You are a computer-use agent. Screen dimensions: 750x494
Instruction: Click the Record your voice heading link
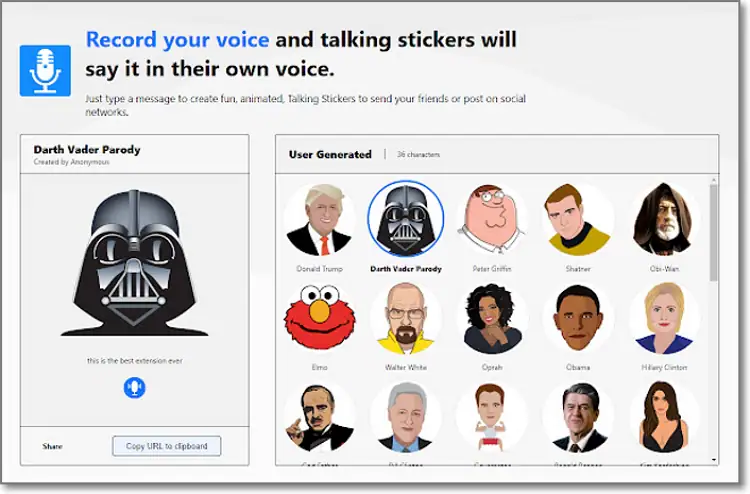click(177, 39)
